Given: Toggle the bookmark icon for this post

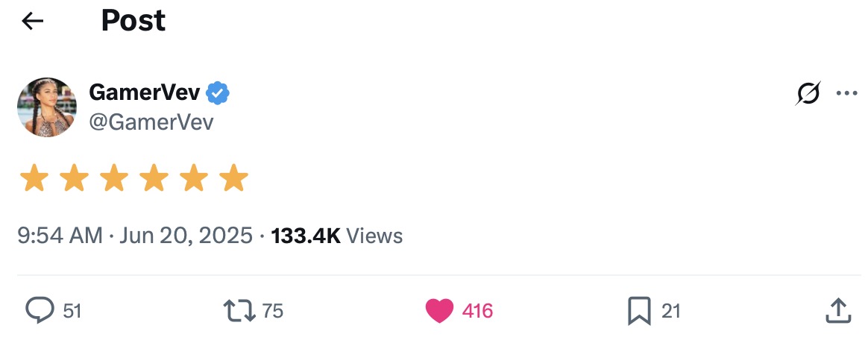Looking at the screenshot, I should pyautogui.click(x=639, y=310).
